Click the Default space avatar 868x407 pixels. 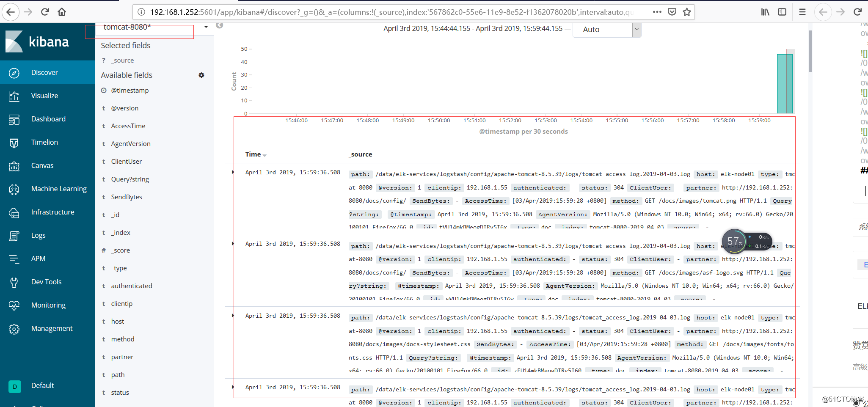click(15, 386)
